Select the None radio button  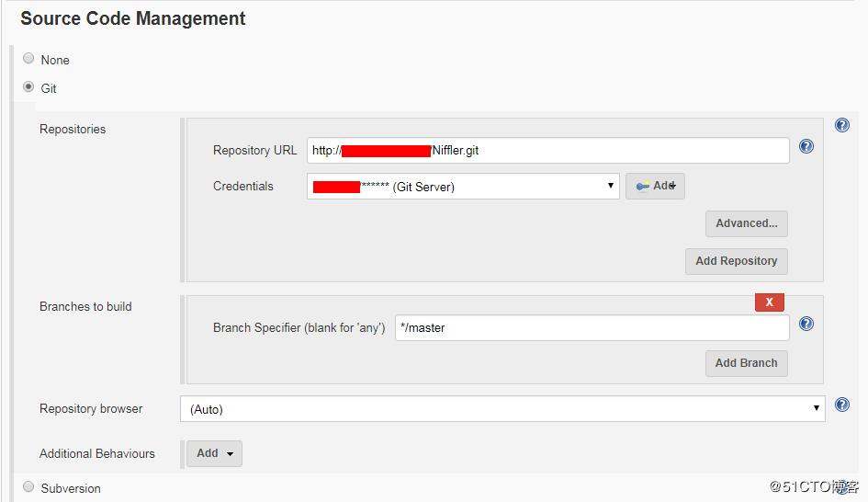pos(28,59)
